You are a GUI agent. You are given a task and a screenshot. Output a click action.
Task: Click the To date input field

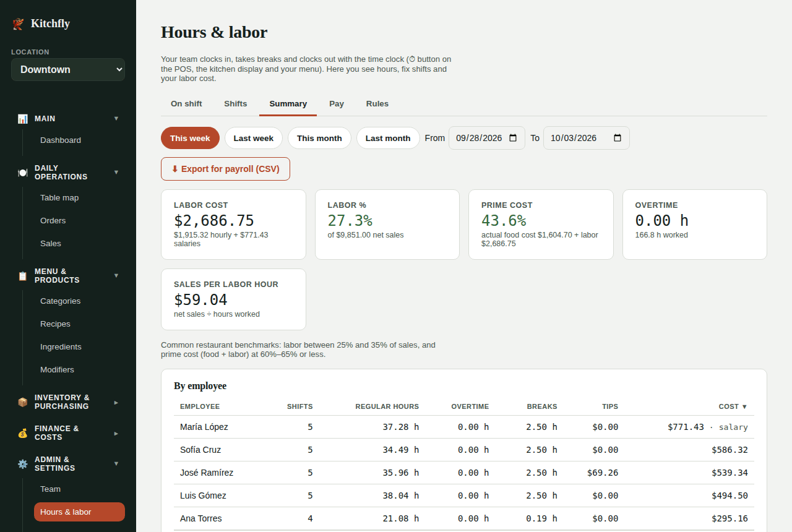[x=587, y=138]
